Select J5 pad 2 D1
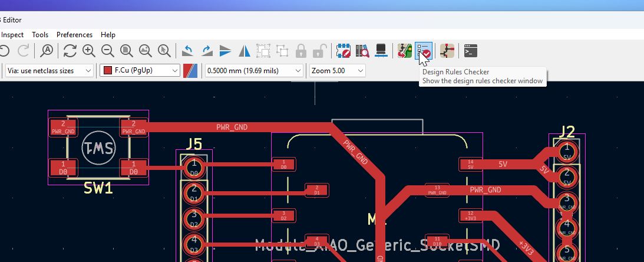This screenshot has width=644, height=262. (194, 192)
